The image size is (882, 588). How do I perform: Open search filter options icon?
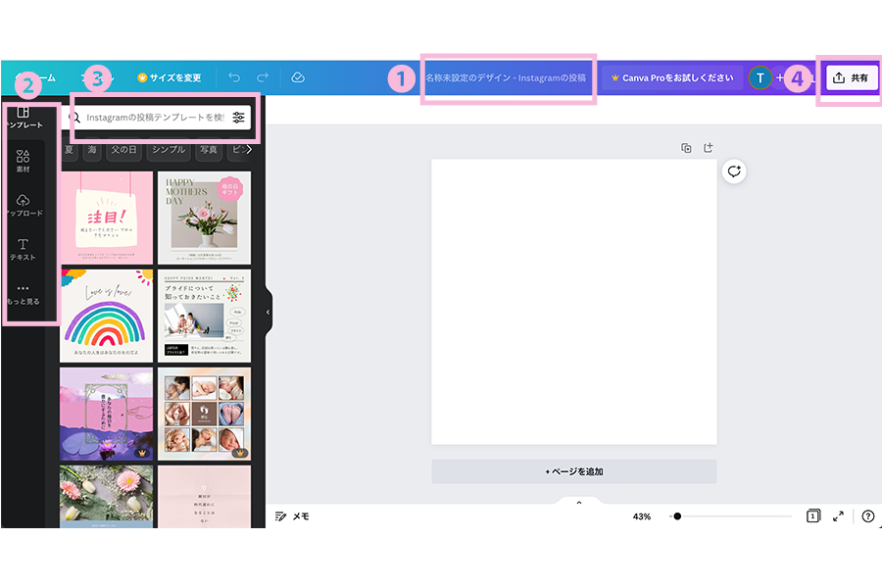coord(239,118)
